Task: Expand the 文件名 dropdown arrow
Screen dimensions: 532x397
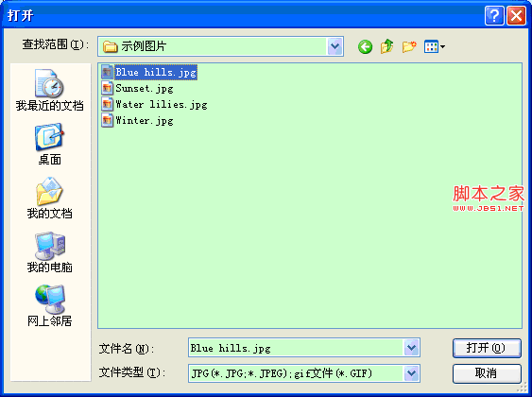Action: coord(411,348)
